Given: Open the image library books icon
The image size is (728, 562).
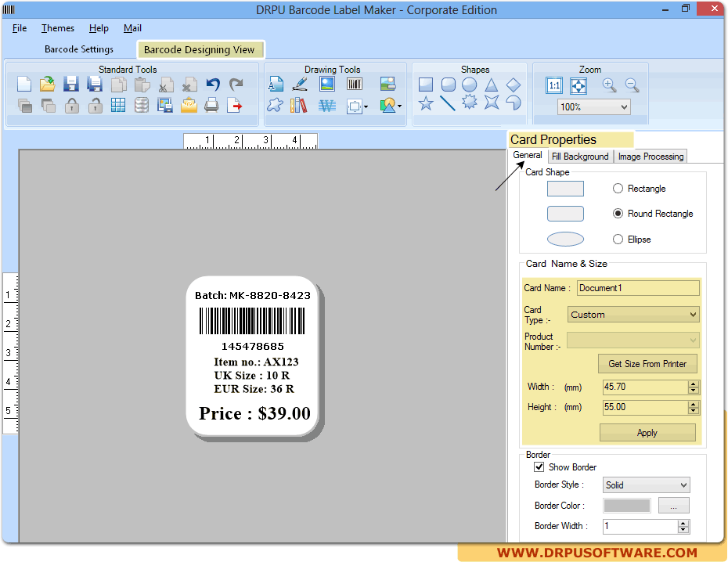Looking at the screenshot, I should 298,106.
